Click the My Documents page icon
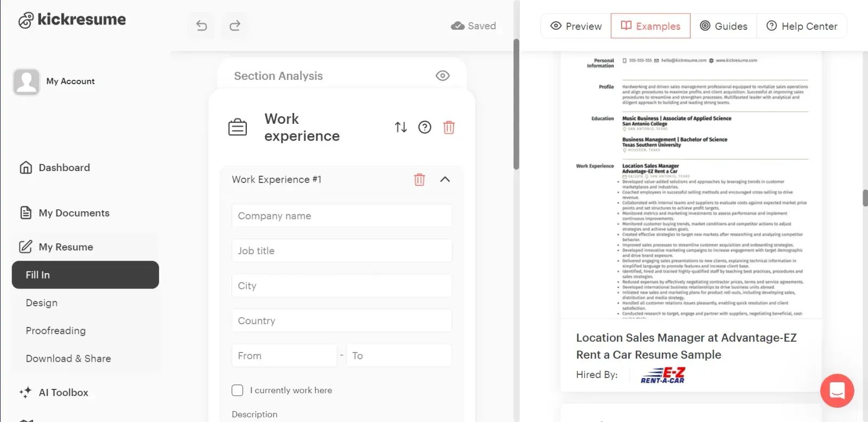The height and width of the screenshot is (422, 868). pyautogui.click(x=25, y=213)
